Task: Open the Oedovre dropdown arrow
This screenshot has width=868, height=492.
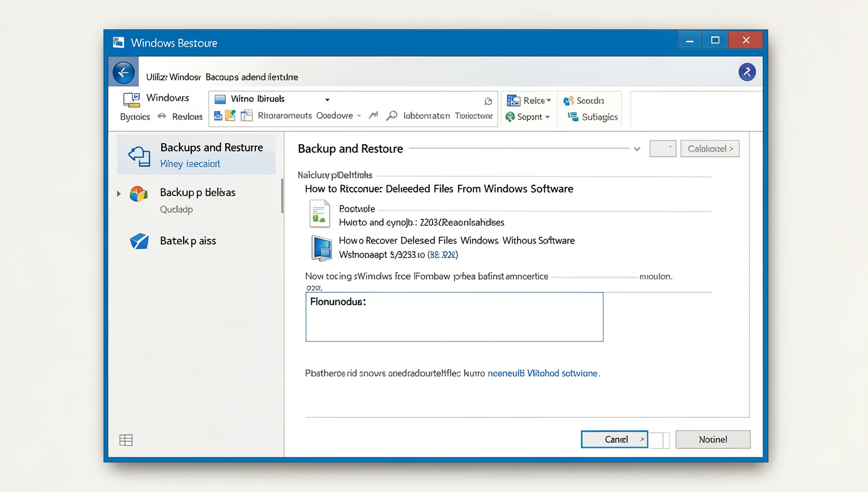Action: [x=359, y=116]
